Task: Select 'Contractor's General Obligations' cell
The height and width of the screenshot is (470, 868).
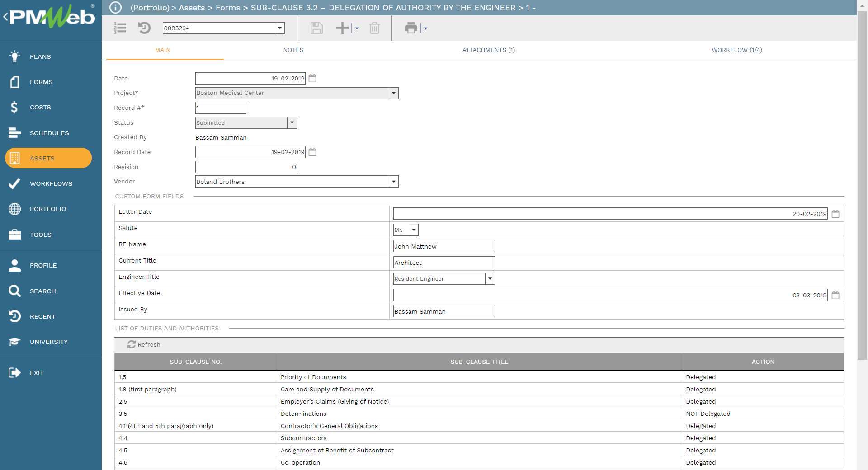Action: pos(479,426)
